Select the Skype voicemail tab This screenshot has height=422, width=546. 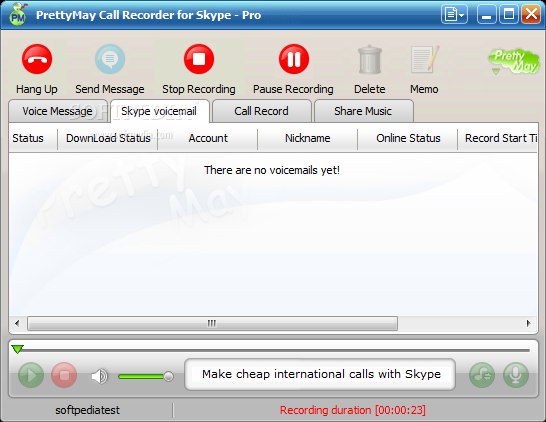tap(159, 111)
